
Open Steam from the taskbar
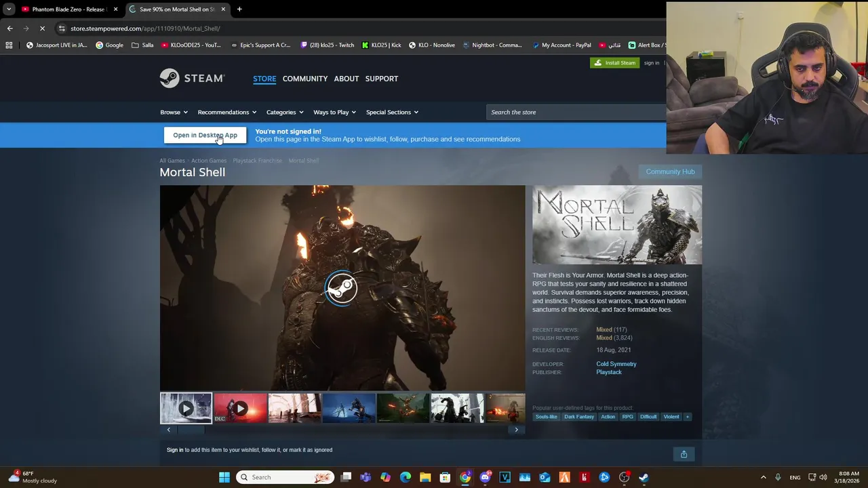pos(644,477)
